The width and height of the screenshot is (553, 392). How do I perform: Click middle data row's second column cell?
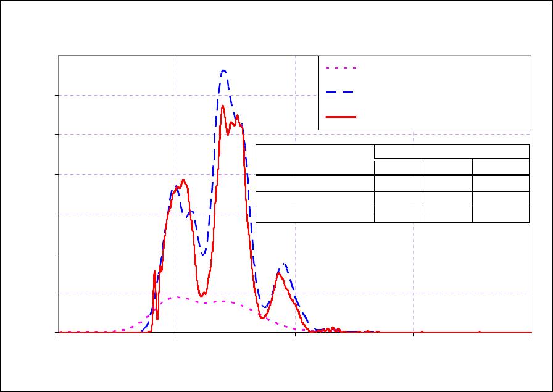click(x=398, y=199)
